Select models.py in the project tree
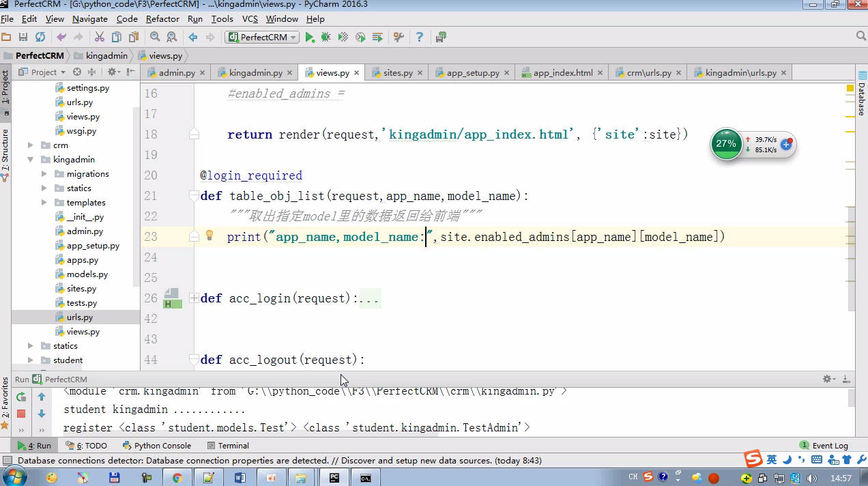868x486 pixels. (x=87, y=274)
